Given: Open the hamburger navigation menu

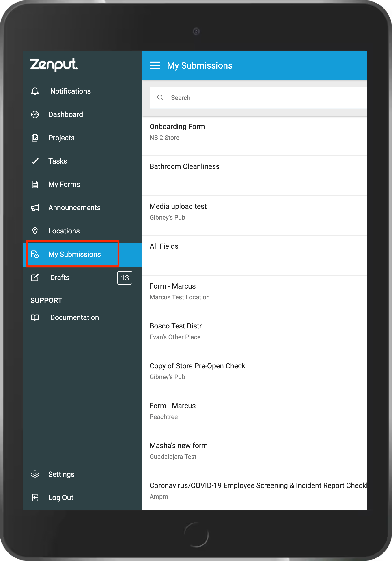Looking at the screenshot, I should (155, 65).
